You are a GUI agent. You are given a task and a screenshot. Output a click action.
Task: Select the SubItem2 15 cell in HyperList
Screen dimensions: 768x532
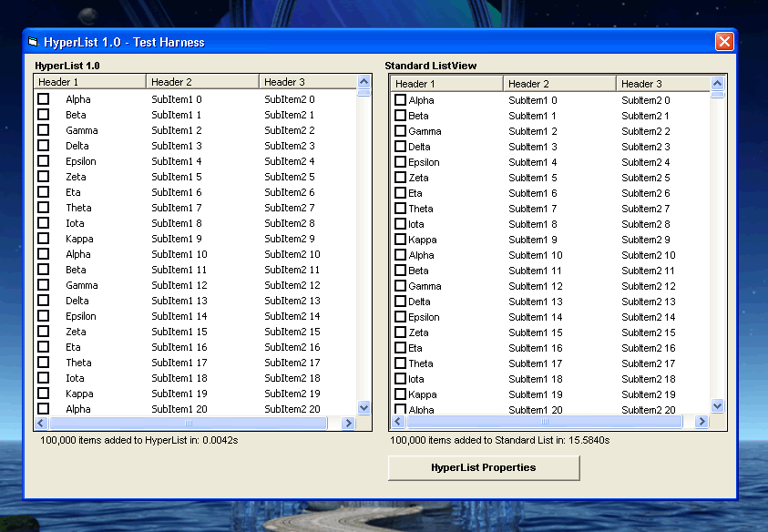pyautogui.click(x=292, y=332)
